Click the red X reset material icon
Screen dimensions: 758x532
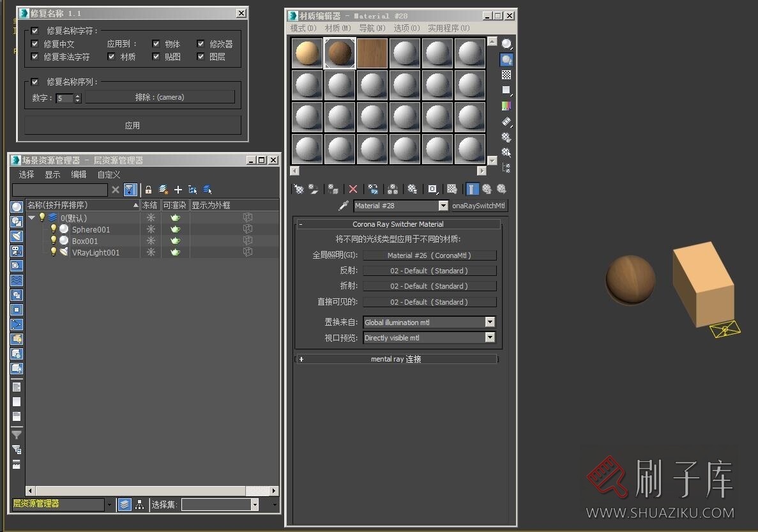[x=352, y=189]
